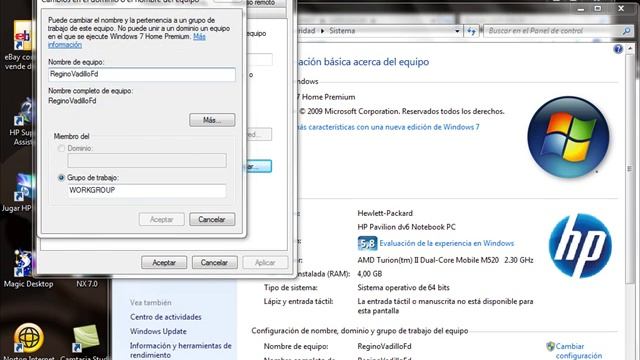The width and height of the screenshot is (640, 360).
Task: Click Cambiar configuración link
Action: tap(579, 351)
